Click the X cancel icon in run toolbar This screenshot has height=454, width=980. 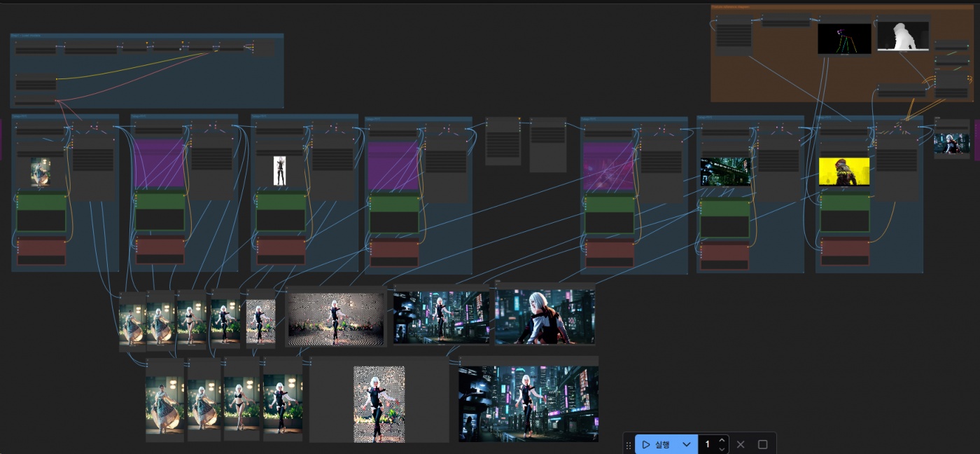741,444
